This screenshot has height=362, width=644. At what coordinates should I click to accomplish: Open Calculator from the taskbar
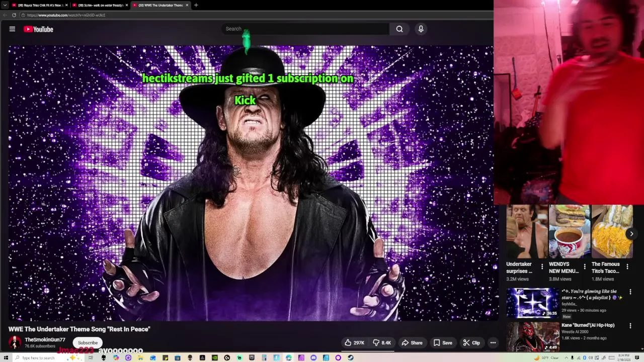tap(264, 357)
